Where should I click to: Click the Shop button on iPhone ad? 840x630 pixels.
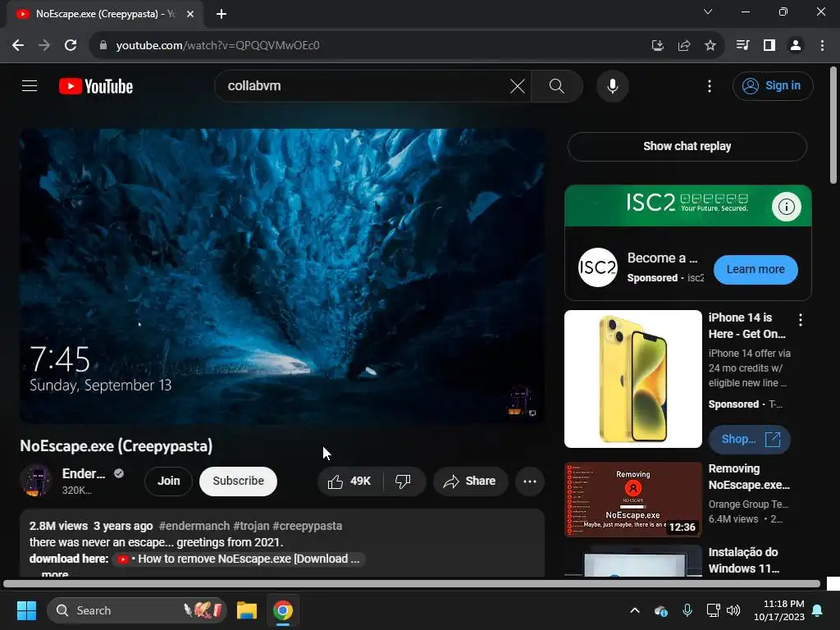point(750,440)
